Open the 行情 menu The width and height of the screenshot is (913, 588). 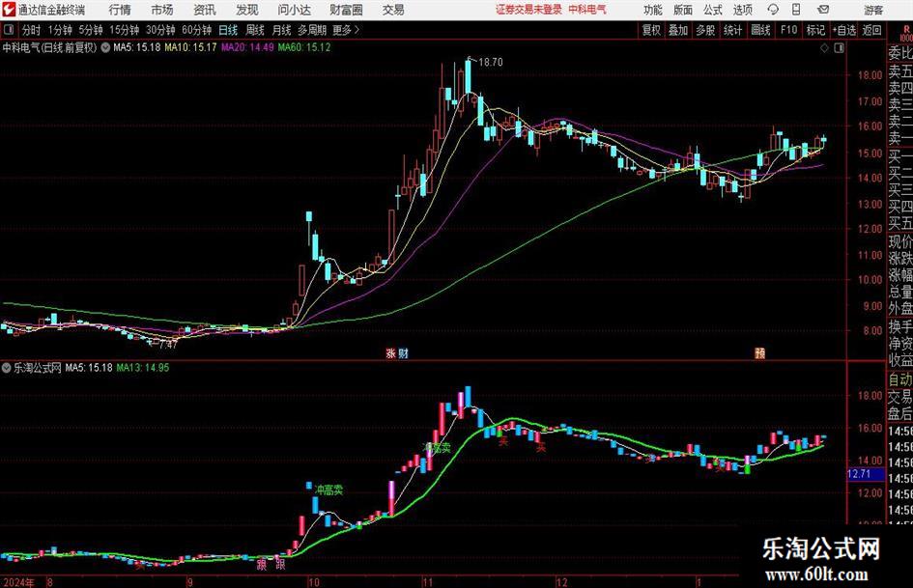pos(120,10)
